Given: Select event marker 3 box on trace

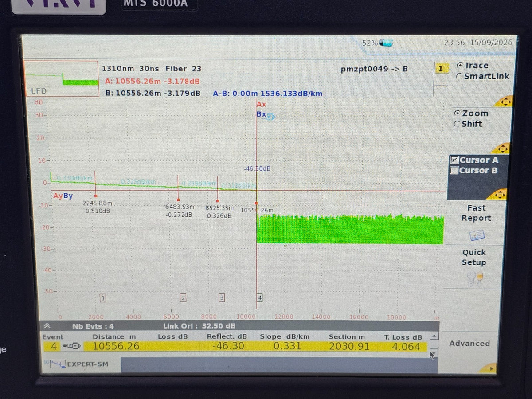Looking at the screenshot, I should coord(221,298).
